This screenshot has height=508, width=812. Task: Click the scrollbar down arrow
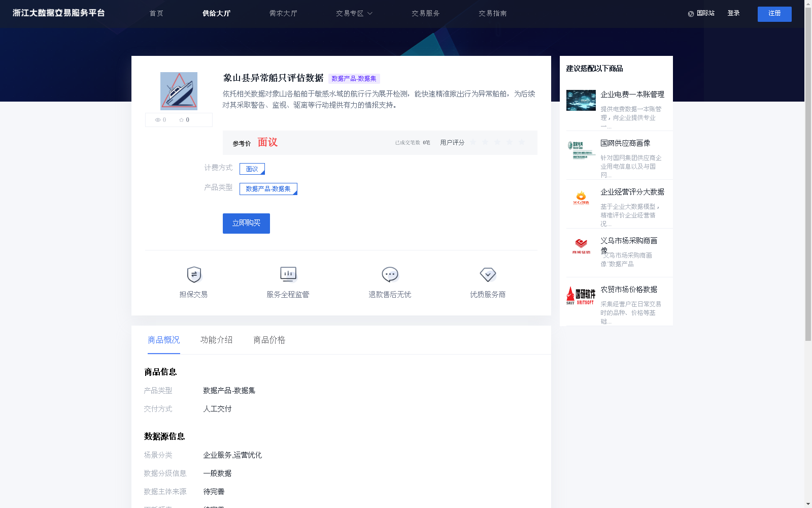(808, 504)
